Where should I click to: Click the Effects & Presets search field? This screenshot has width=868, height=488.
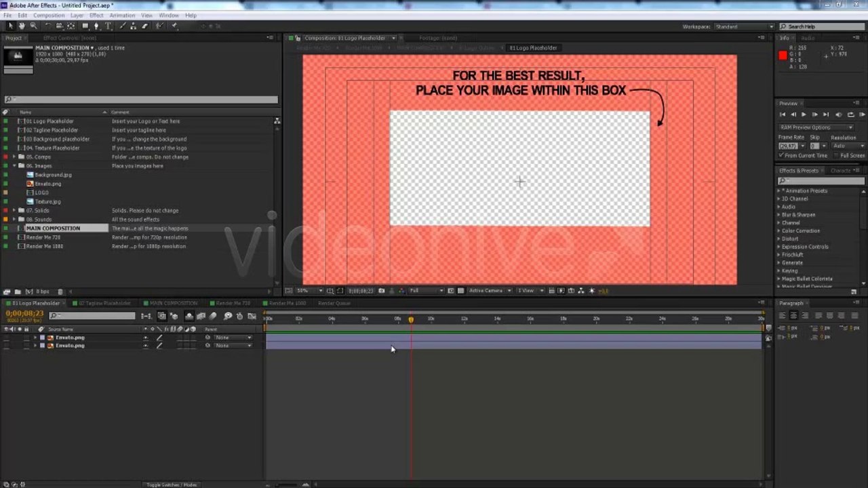(x=821, y=181)
